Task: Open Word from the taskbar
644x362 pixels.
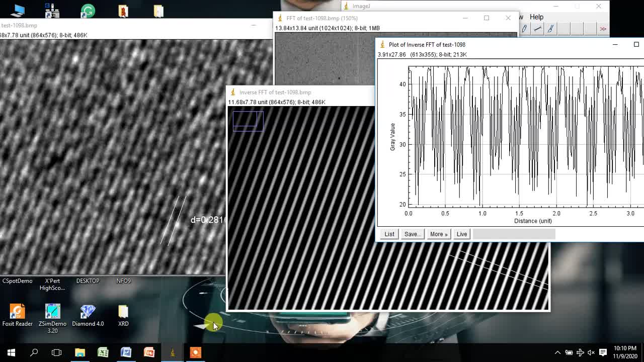Action: tap(126, 352)
